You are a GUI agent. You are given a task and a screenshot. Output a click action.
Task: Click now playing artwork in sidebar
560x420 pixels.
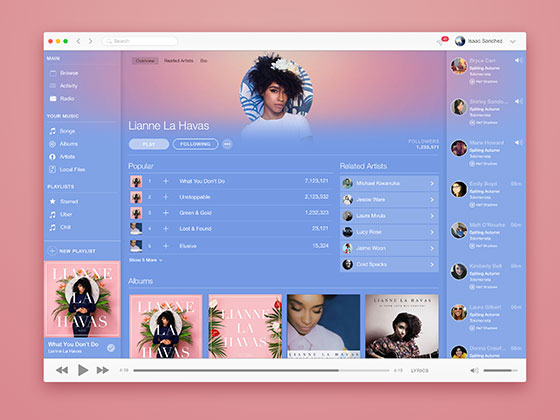(82, 299)
